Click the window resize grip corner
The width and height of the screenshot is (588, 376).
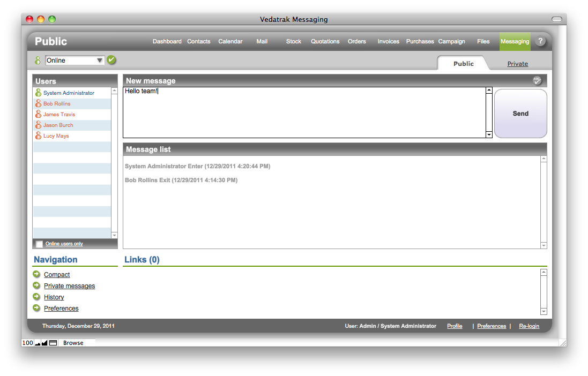(x=563, y=343)
